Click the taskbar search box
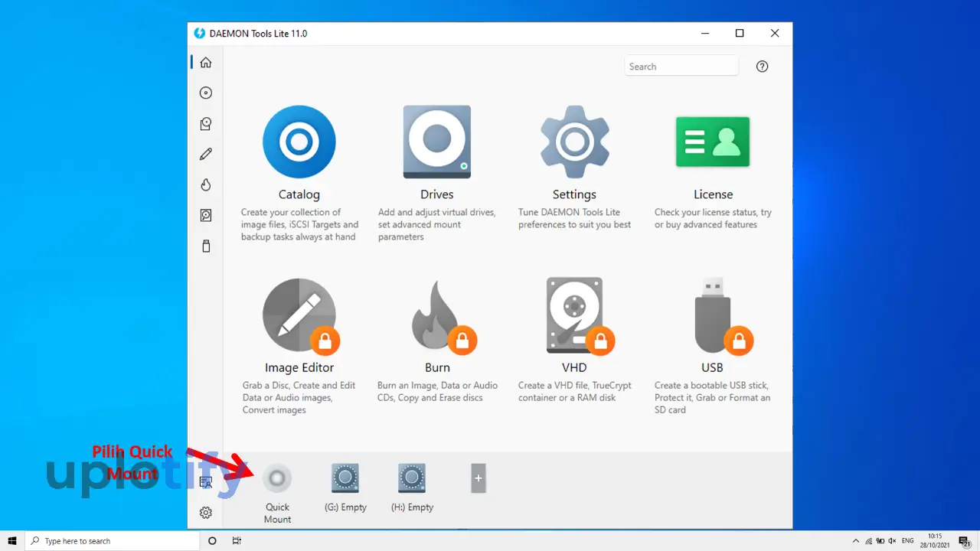The image size is (980, 551). 112,541
